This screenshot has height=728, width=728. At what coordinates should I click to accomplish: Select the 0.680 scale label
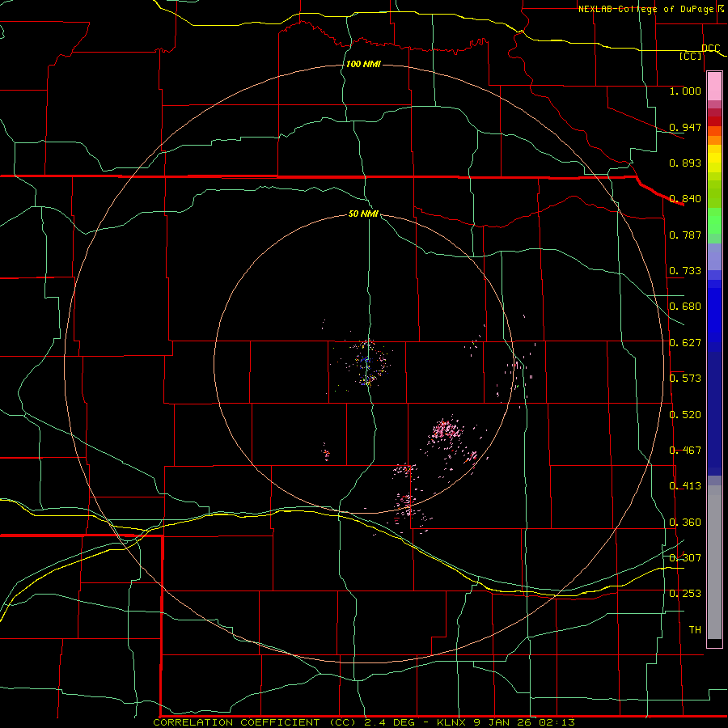685,307
